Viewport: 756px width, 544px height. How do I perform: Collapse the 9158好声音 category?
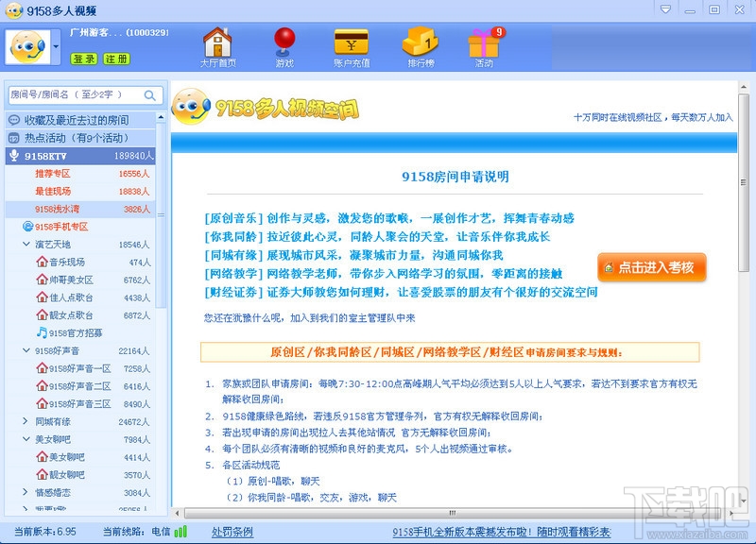click(26, 350)
